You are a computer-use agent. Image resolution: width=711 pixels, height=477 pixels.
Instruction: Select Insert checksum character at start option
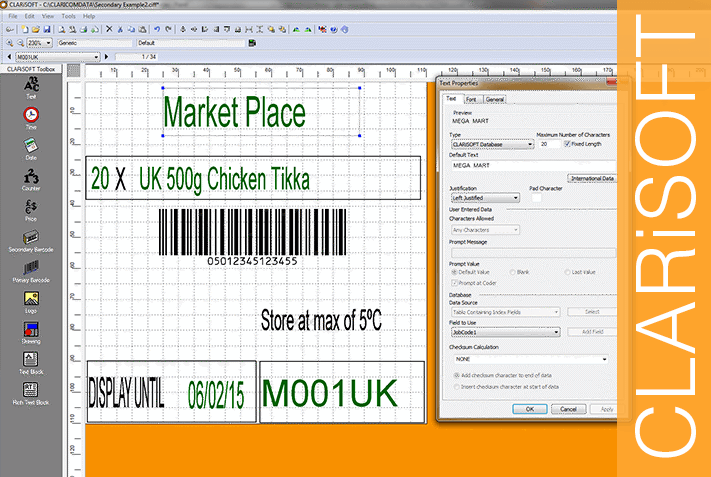(457, 387)
